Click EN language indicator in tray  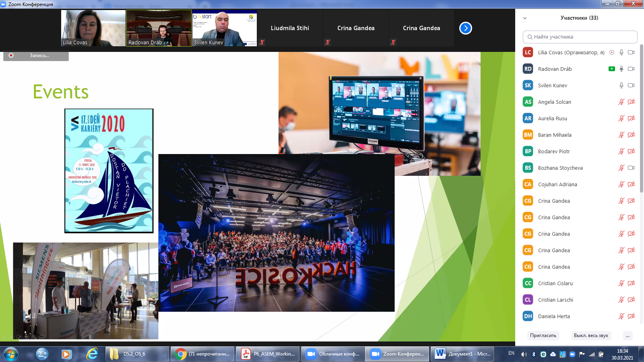click(511, 353)
